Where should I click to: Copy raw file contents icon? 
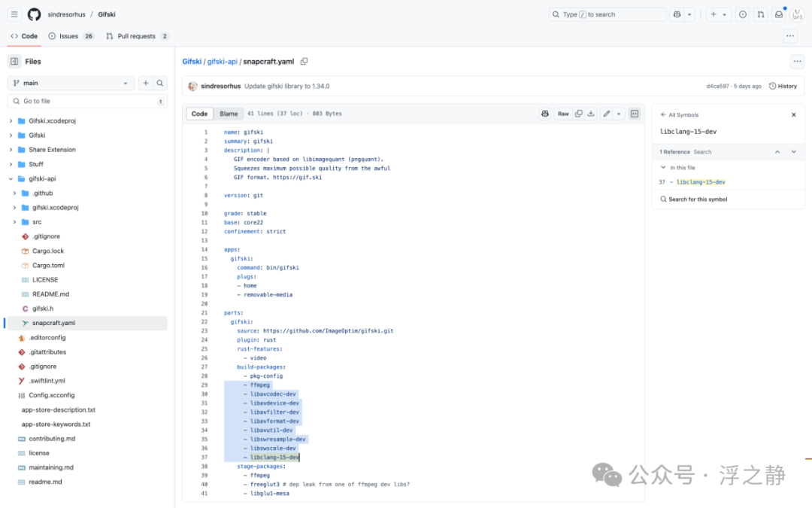pyautogui.click(x=578, y=114)
